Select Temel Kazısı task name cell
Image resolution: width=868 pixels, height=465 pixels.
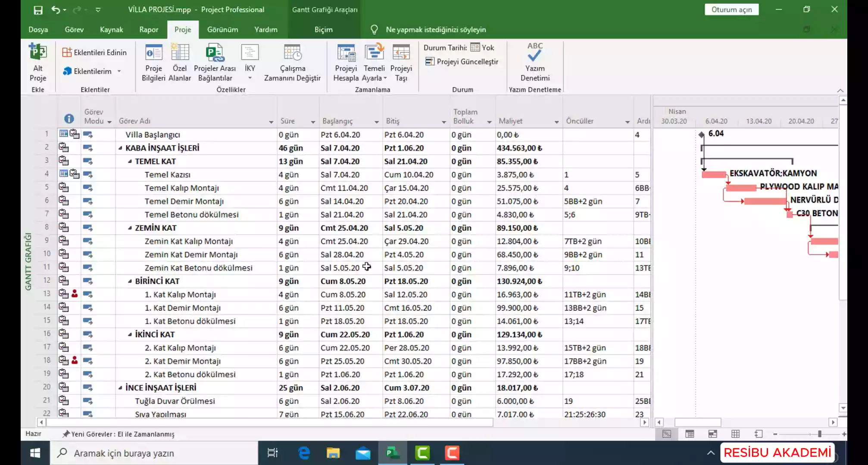point(196,174)
